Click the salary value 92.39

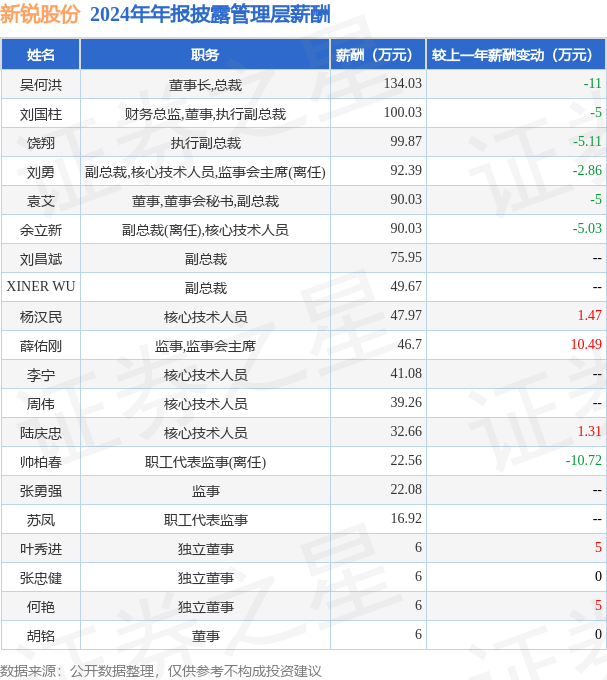(x=406, y=170)
